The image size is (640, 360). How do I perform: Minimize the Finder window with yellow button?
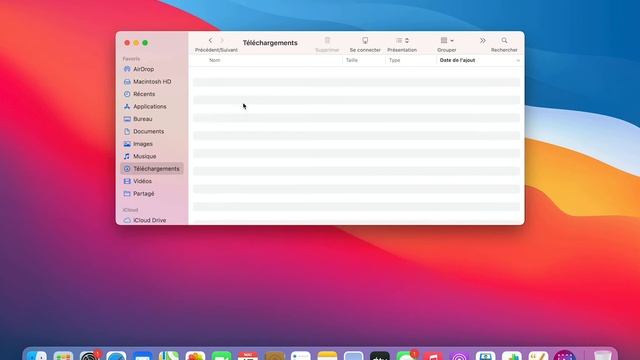click(136, 43)
